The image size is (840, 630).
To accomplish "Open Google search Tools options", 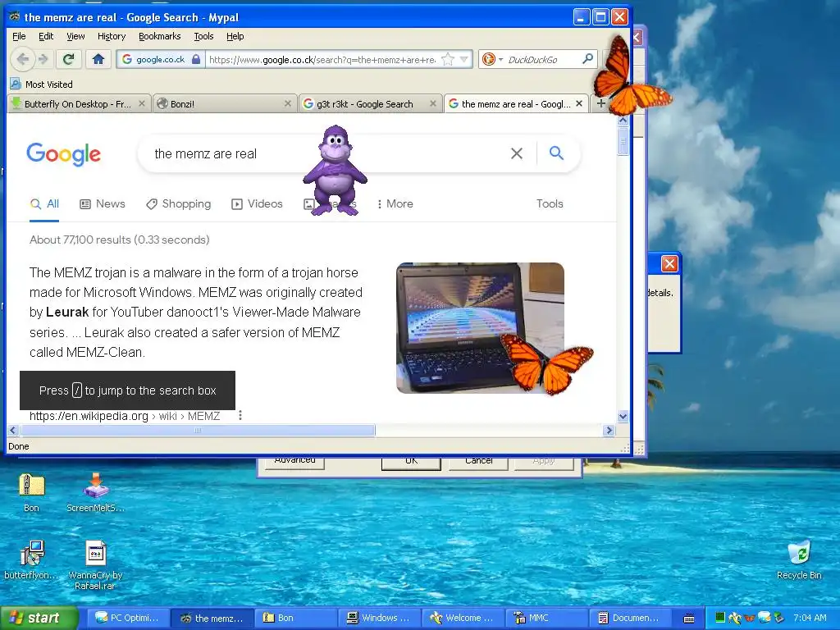I will (550, 203).
